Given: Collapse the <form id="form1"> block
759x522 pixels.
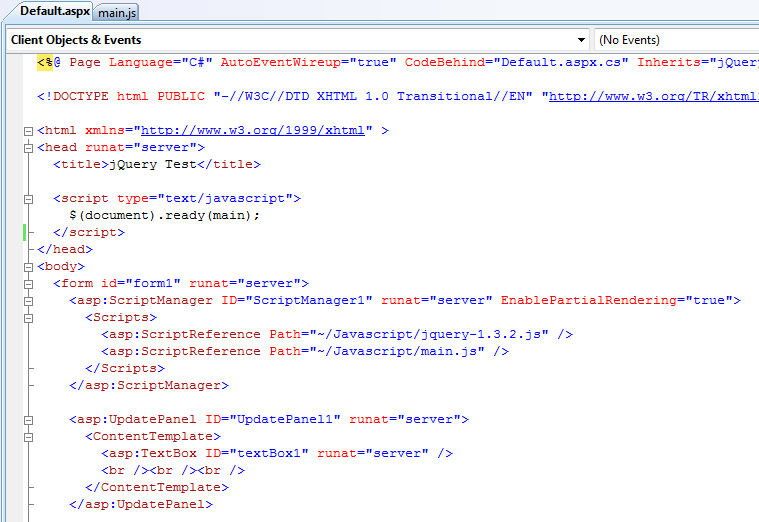Looking at the screenshot, I should tap(29, 284).
